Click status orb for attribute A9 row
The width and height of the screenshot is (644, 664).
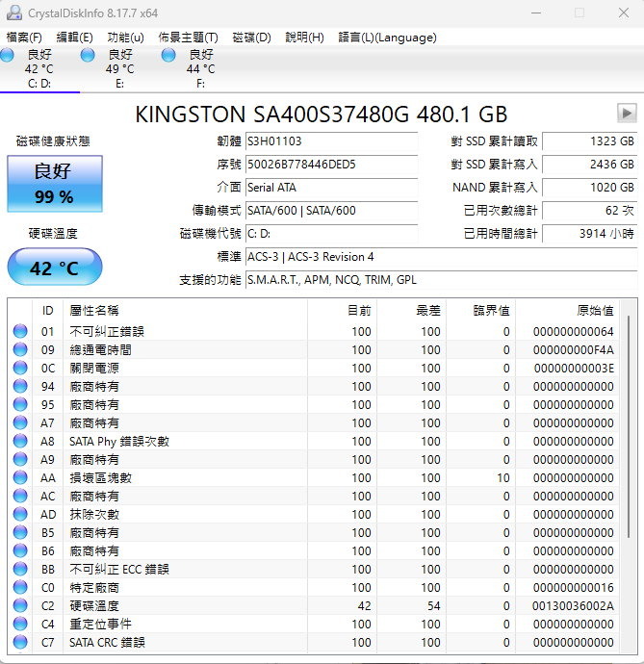point(20,459)
